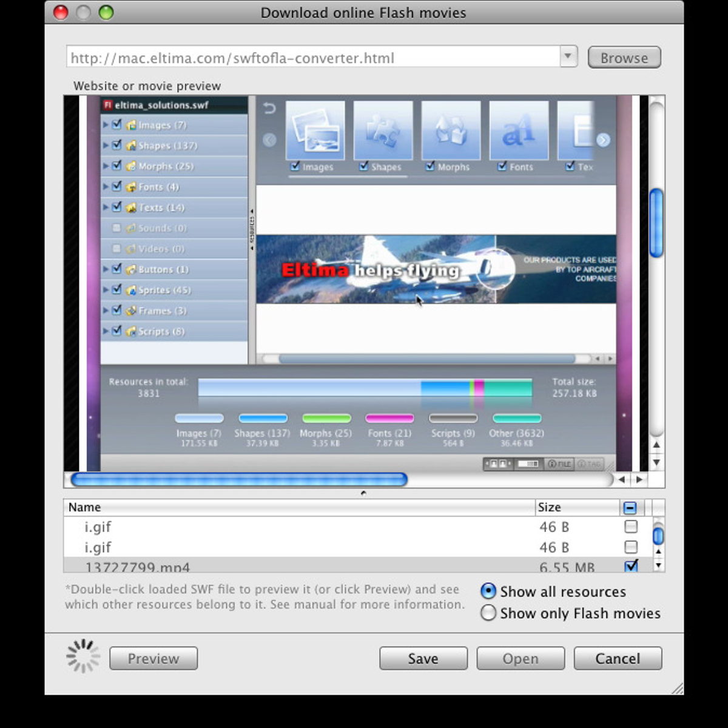
Task: Uncheck the 13727799.mp4 file checkbox
Action: [631, 565]
